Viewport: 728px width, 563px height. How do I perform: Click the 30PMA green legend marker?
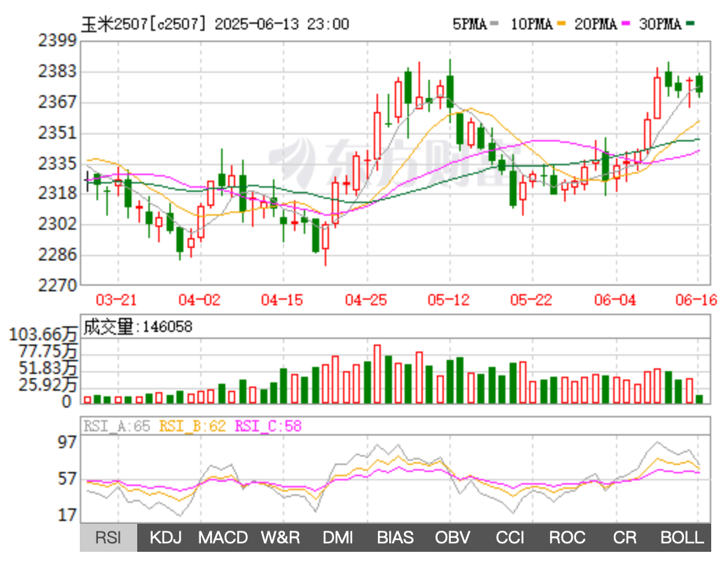point(689,25)
